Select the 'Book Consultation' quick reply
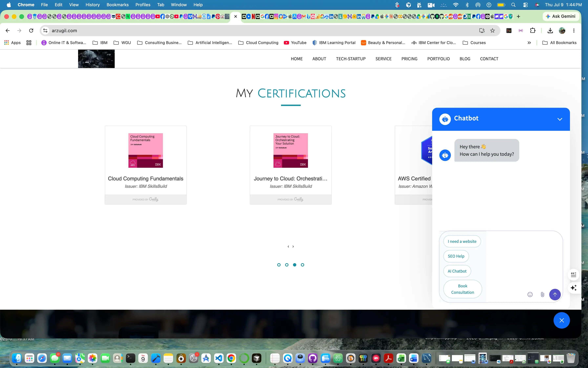The image size is (588, 368). coord(462,289)
